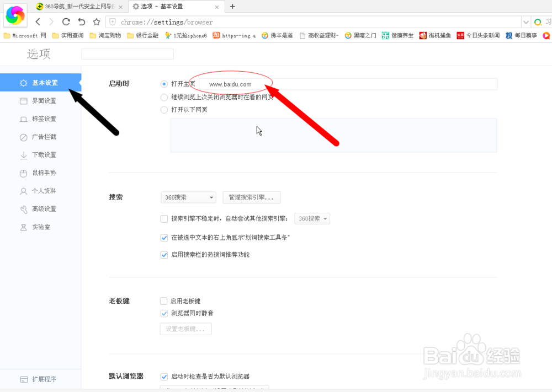
Task: Click the refresh icon in the toolbar
Action: click(x=66, y=22)
